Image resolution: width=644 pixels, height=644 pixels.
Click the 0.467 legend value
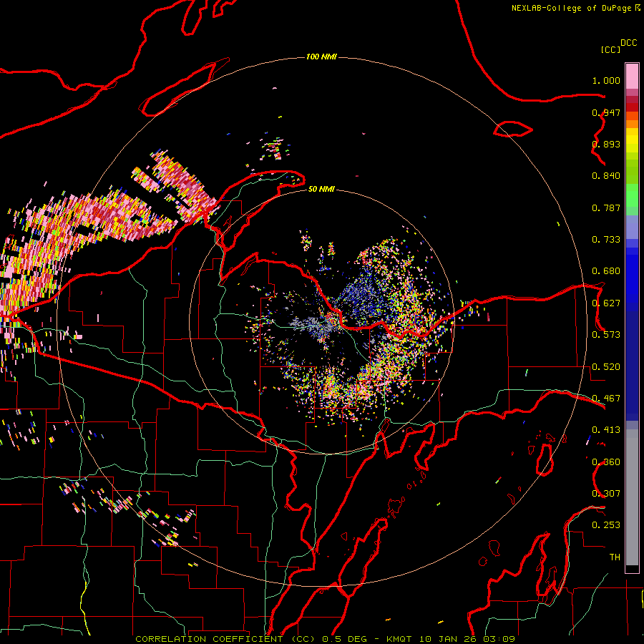(606, 399)
